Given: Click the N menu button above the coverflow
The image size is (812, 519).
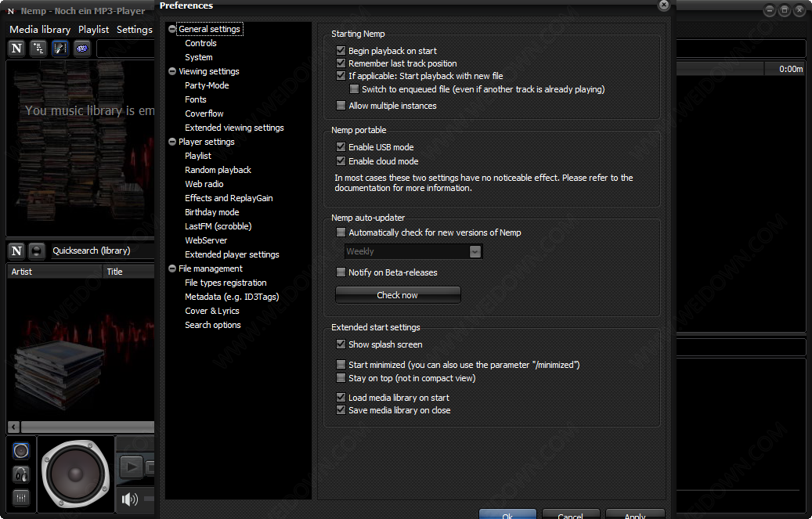Looking at the screenshot, I should (x=16, y=49).
